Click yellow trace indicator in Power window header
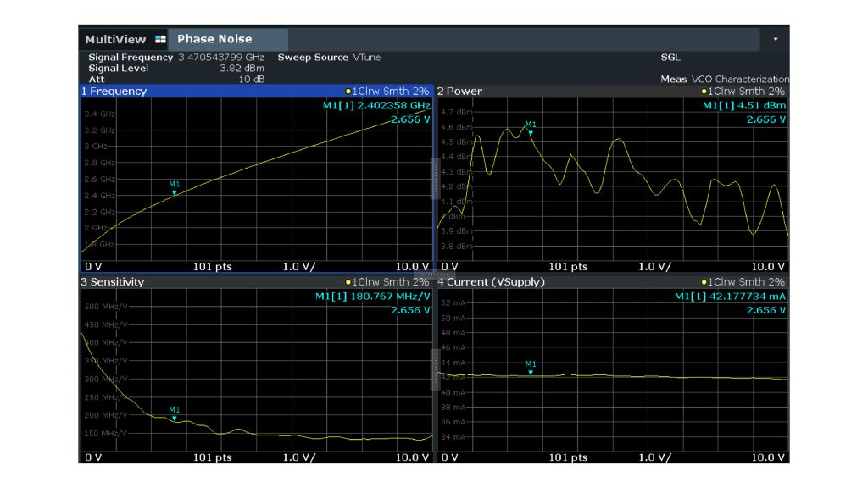 [705, 91]
